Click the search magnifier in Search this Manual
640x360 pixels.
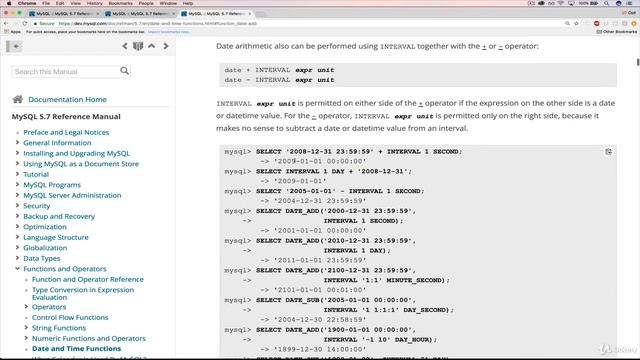point(124,71)
